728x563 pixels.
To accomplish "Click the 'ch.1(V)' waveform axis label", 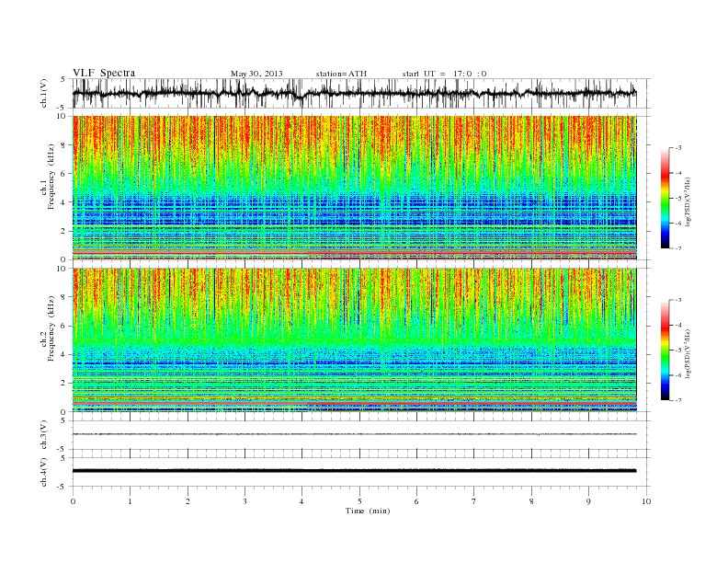I will [44, 93].
